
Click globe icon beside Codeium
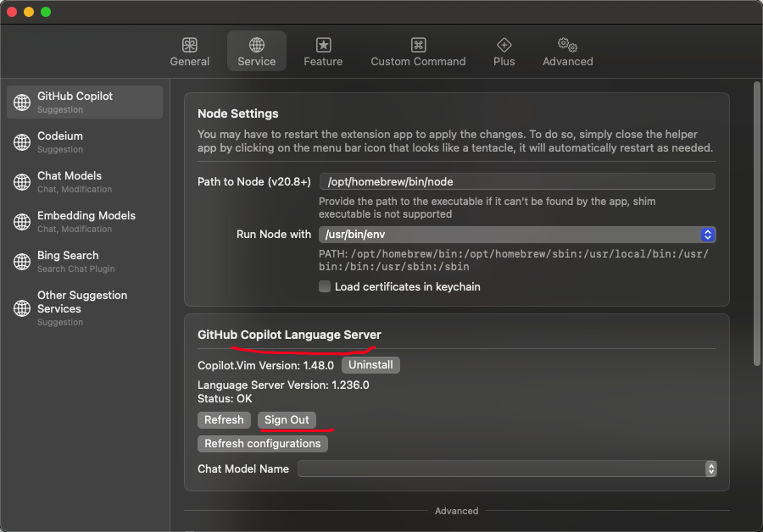point(22,142)
